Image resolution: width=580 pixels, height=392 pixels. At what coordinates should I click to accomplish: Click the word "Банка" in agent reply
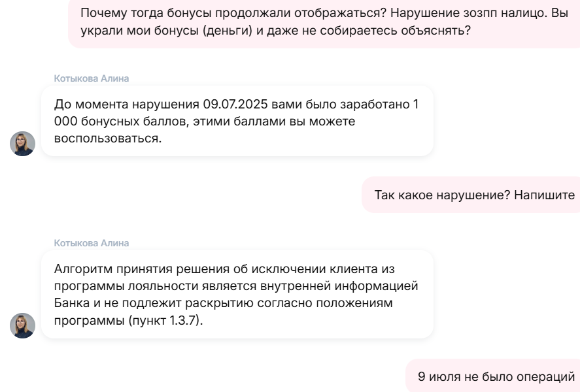(x=71, y=303)
